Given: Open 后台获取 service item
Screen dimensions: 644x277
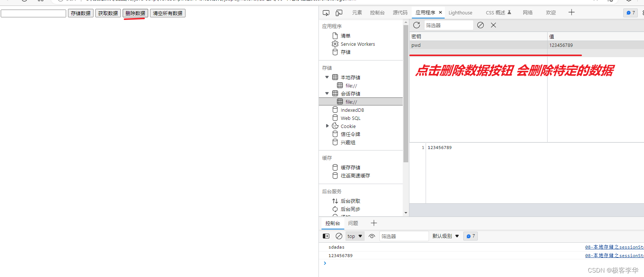Looking at the screenshot, I should point(350,201).
